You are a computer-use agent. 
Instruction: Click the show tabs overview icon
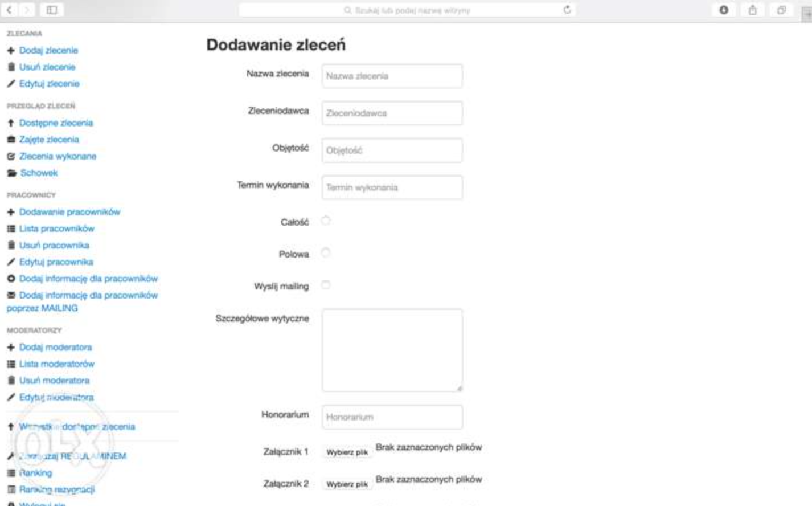tap(781, 10)
